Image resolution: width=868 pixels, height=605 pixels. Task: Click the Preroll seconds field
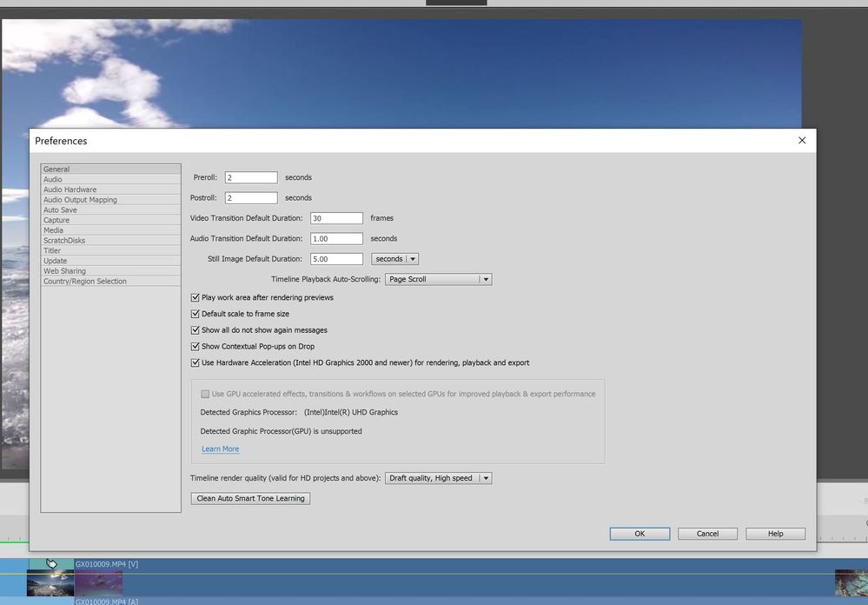[251, 177]
